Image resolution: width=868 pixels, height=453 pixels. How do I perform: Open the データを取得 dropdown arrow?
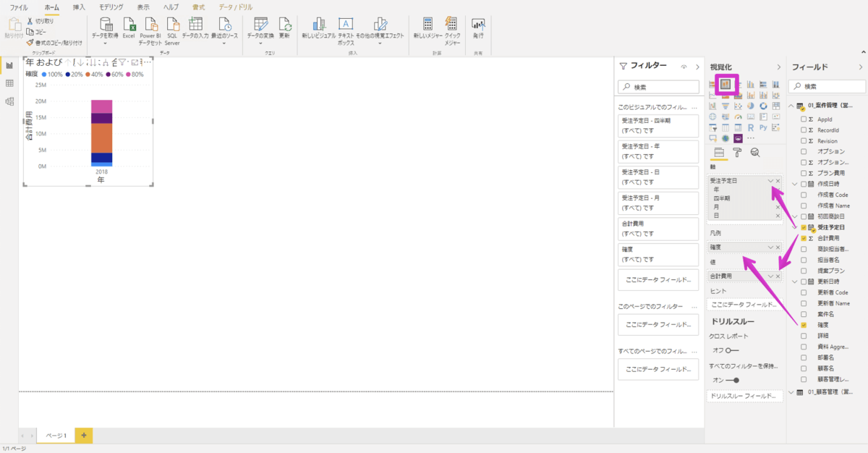(x=105, y=43)
